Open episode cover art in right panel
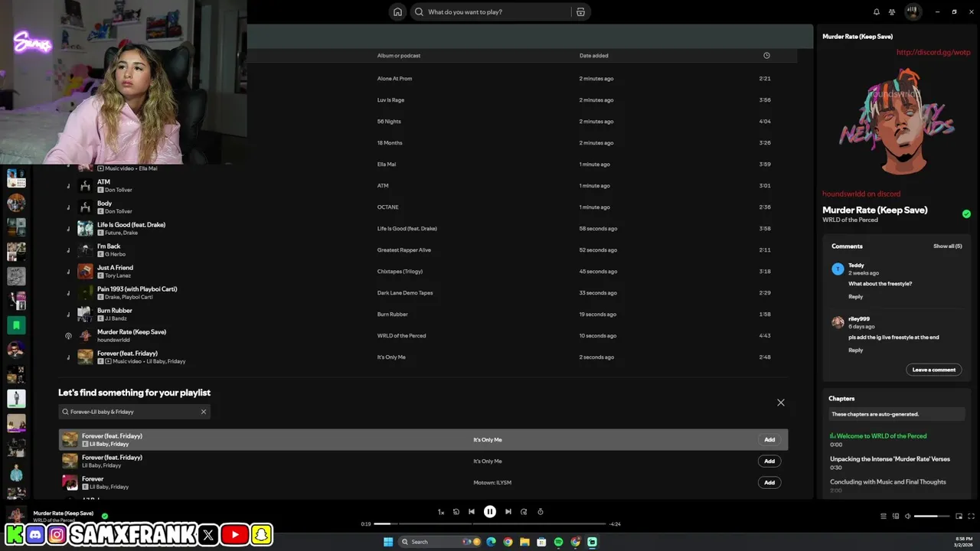 point(896,122)
